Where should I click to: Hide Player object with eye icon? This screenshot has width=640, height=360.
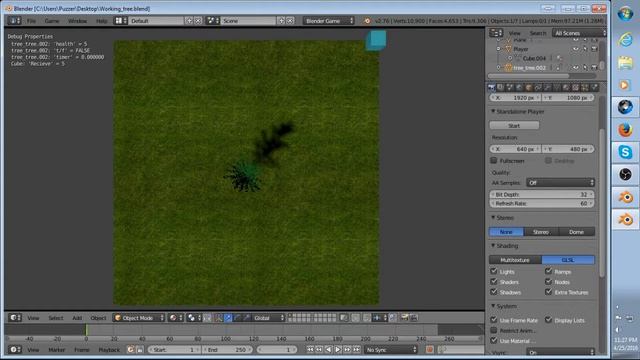[576, 49]
